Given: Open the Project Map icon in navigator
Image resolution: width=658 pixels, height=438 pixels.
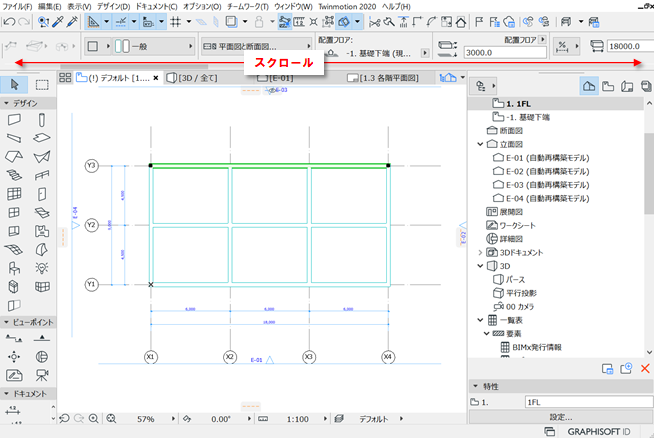Looking at the screenshot, I should coord(589,86).
